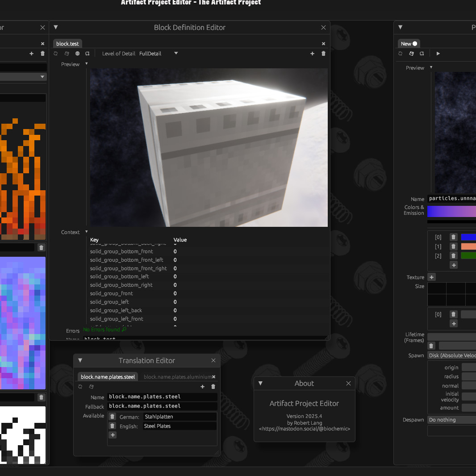Collapse the Translation Editor window

coord(80,360)
